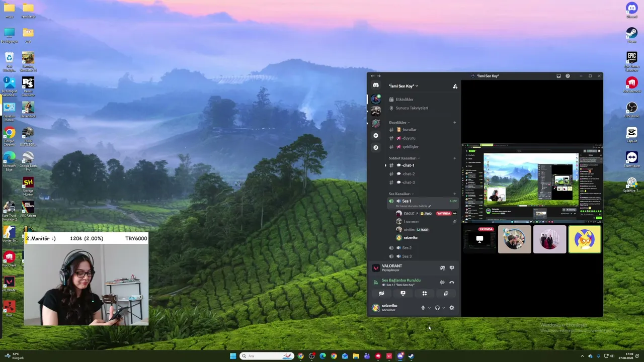This screenshot has width=644, height=362.
Task: Open voice noise suppression settings
Action: pyautogui.click(x=443, y=283)
